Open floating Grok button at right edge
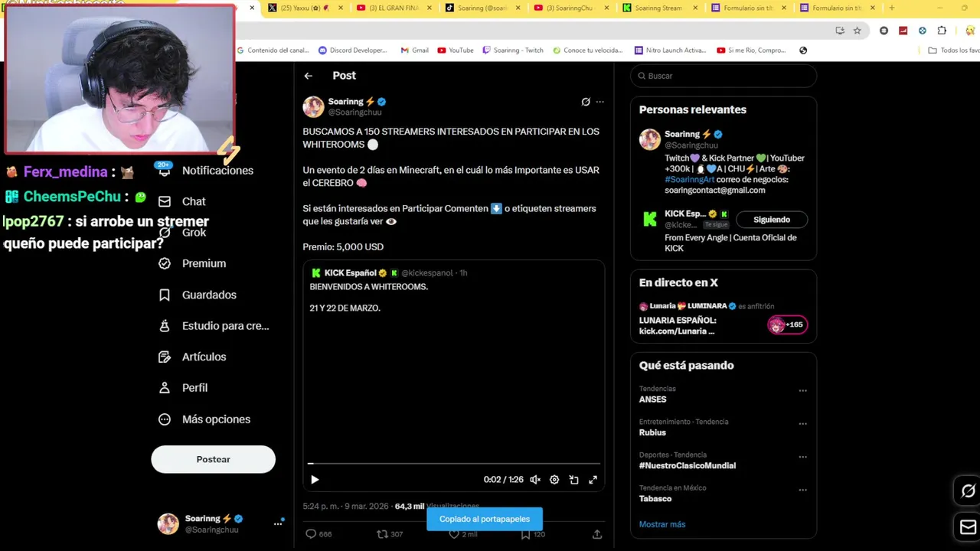 point(968,491)
